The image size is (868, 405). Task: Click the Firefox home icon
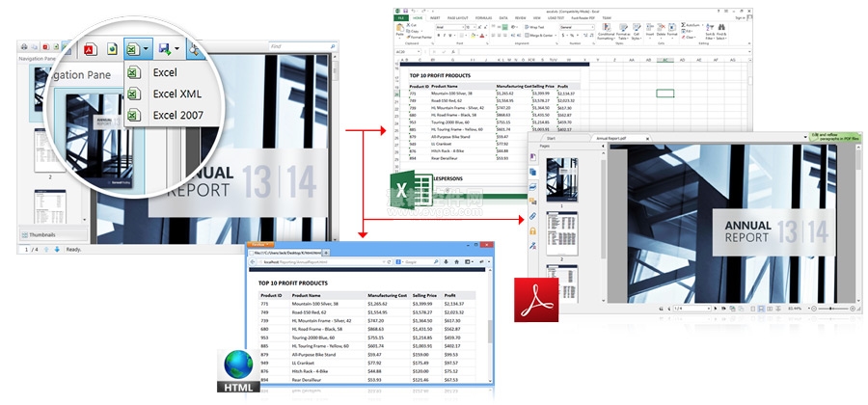coord(457,261)
